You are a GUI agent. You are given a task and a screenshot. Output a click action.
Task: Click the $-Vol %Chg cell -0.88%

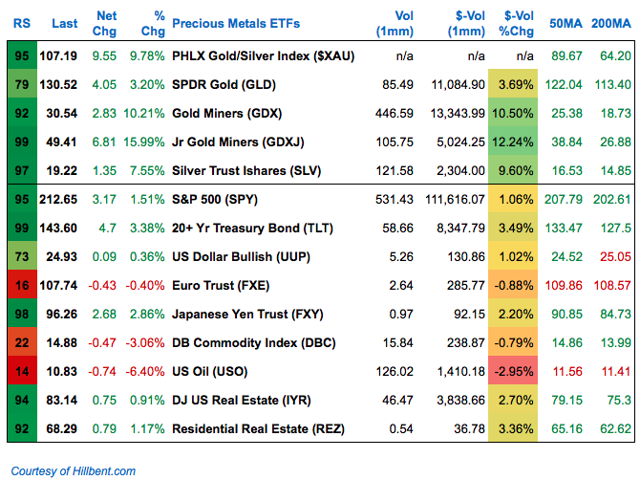pyautogui.click(x=513, y=285)
